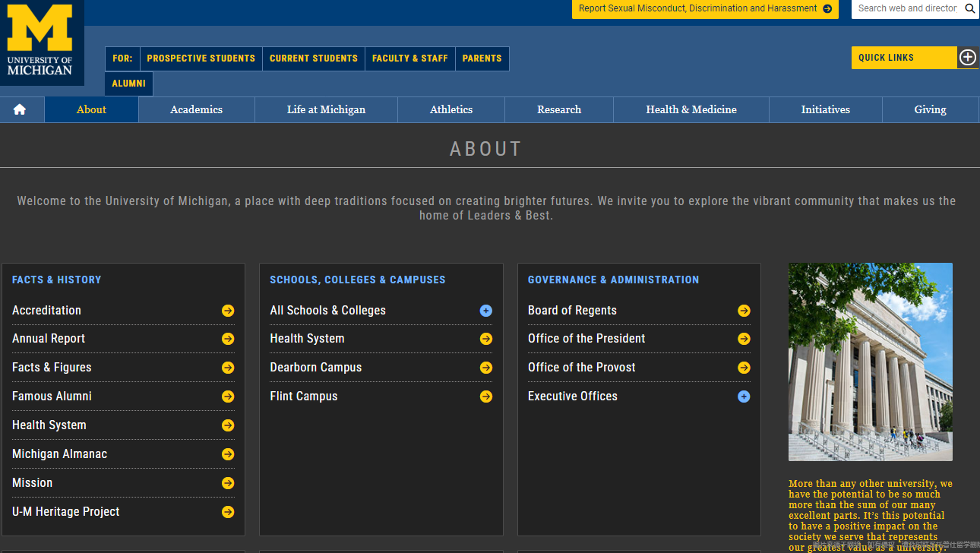Open the Michigan Almanac link
The height and width of the screenshot is (553, 980).
[x=59, y=454]
